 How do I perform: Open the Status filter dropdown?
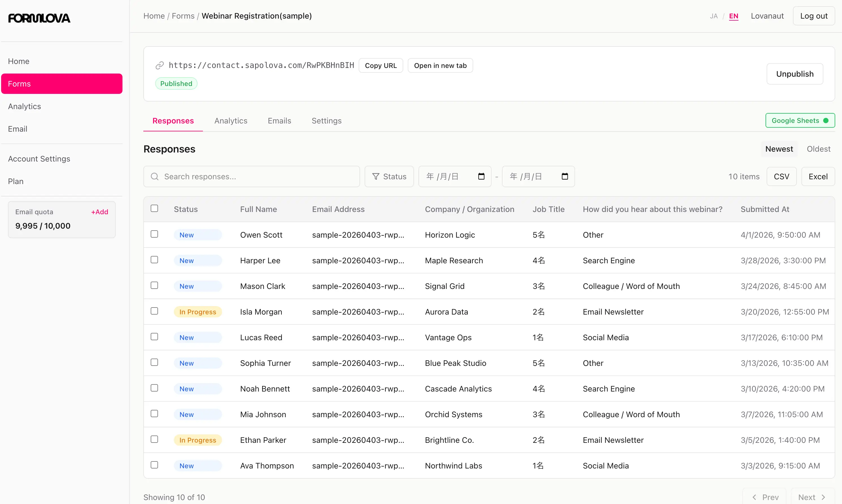[389, 177]
